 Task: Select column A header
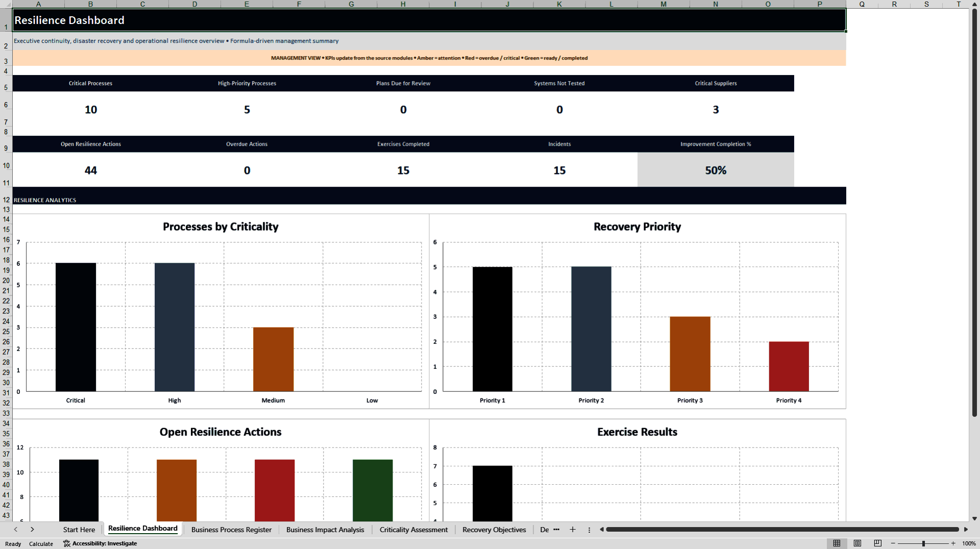[38, 4]
